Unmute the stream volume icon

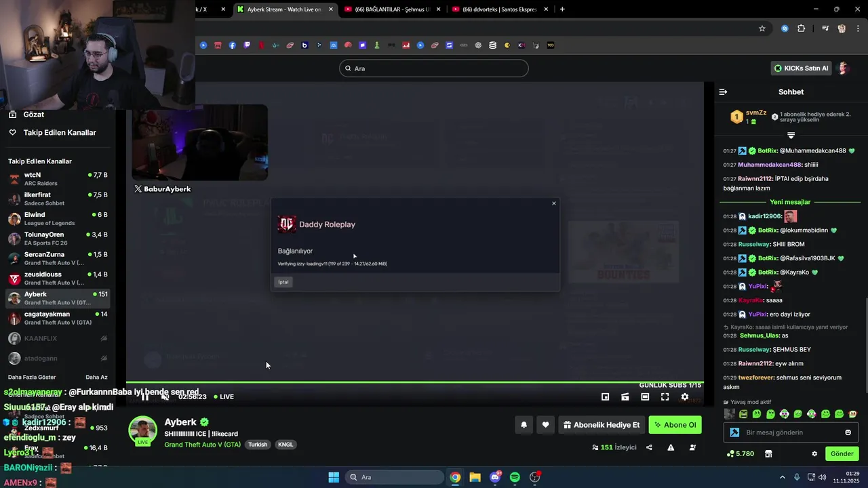(165, 396)
